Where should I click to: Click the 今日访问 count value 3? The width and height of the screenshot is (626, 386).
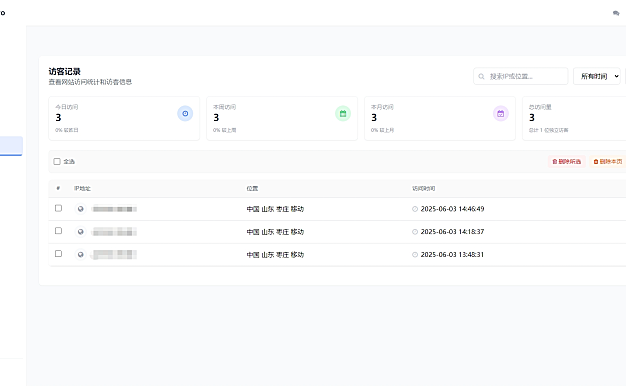(x=58, y=117)
